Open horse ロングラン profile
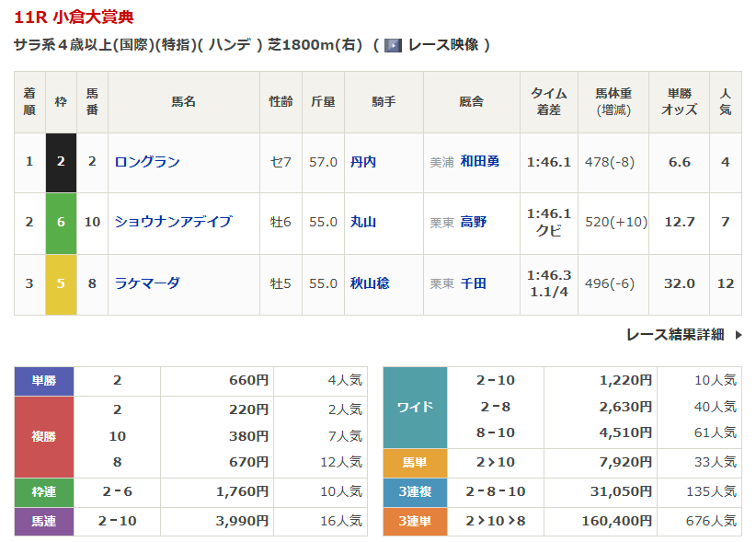This screenshot has width=756, height=542. point(147,162)
